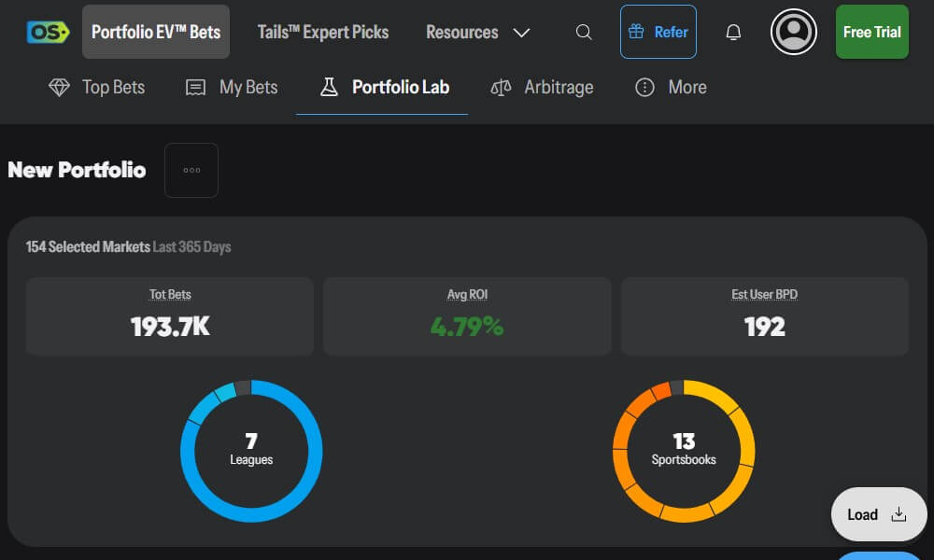Switch to the Tails Expert Picks tab
Image resolution: width=934 pixels, height=560 pixels.
point(322,31)
